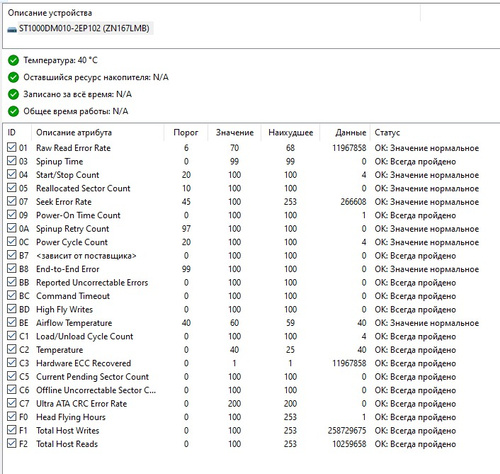Click the drive icon next to ST1000DM010-2EP102

[12, 29]
